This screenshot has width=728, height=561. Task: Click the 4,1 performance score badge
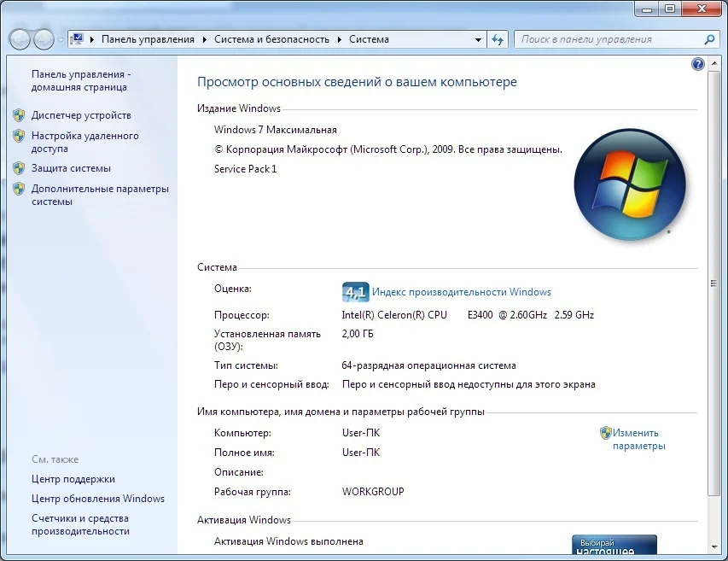(356, 292)
